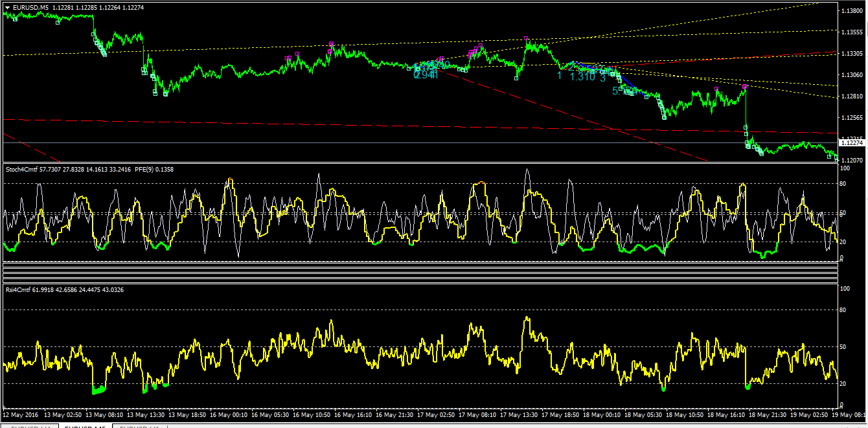This screenshot has height=428, width=868.
Task: Click the 12 May 2016 date label
Action: tap(21, 414)
